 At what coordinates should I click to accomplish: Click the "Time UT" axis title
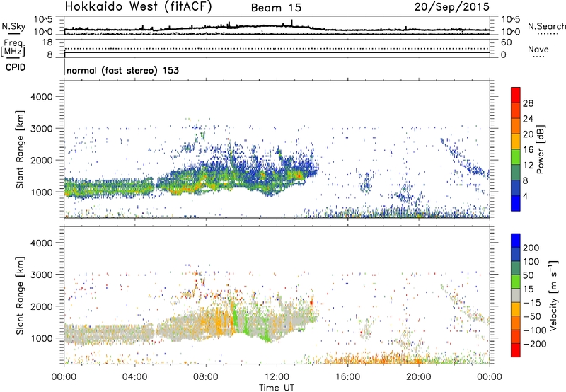[x=277, y=388]
